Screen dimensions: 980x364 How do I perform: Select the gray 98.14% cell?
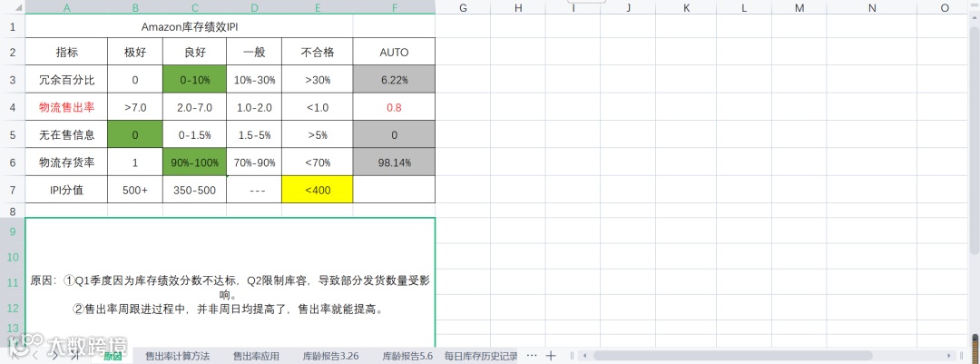tap(395, 162)
